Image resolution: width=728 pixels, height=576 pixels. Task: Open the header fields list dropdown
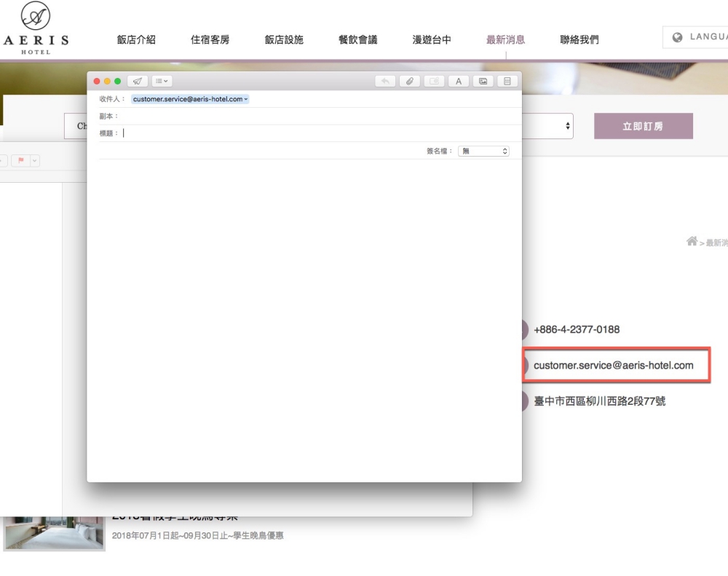click(162, 82)
